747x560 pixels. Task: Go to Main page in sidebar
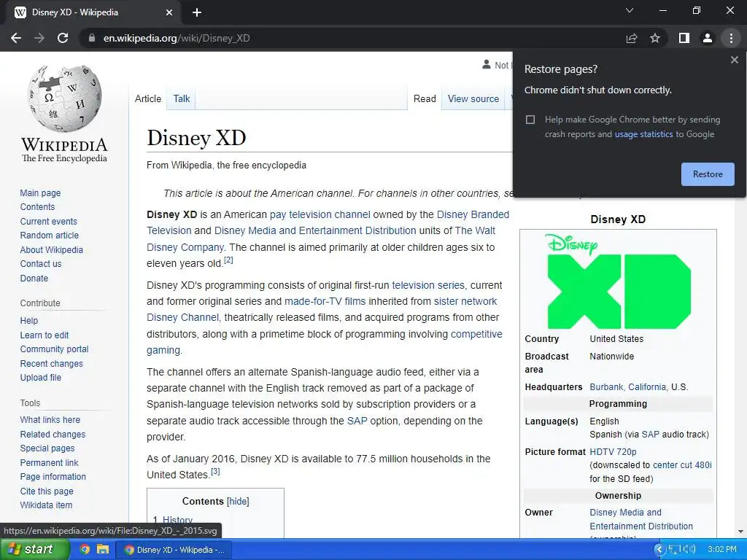[x=40, y=192]
